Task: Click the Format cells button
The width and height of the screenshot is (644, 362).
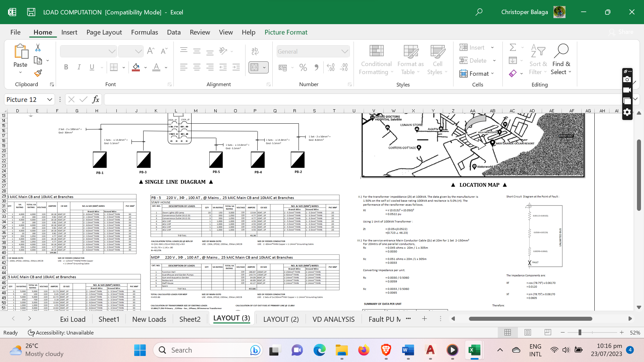Action: pos(474,73)
